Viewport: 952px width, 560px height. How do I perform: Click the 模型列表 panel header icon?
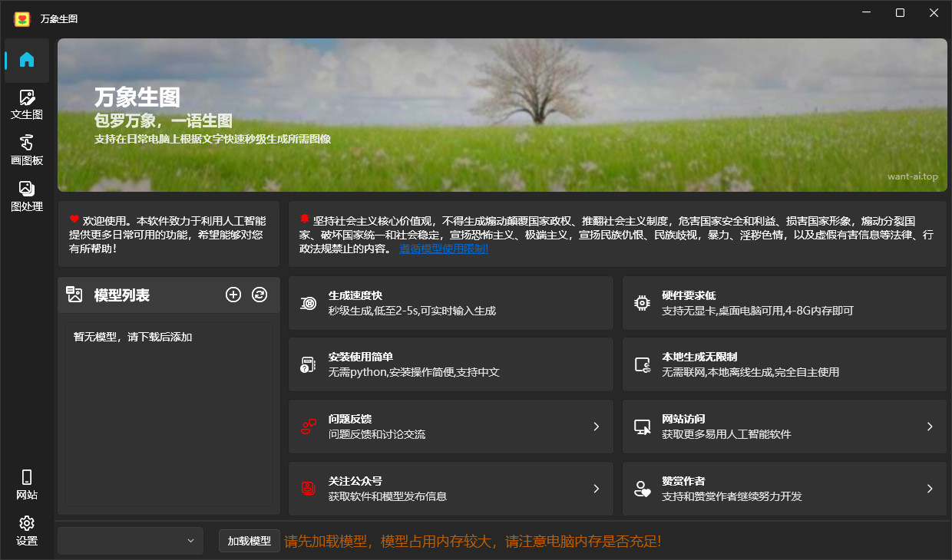(74, 294)
